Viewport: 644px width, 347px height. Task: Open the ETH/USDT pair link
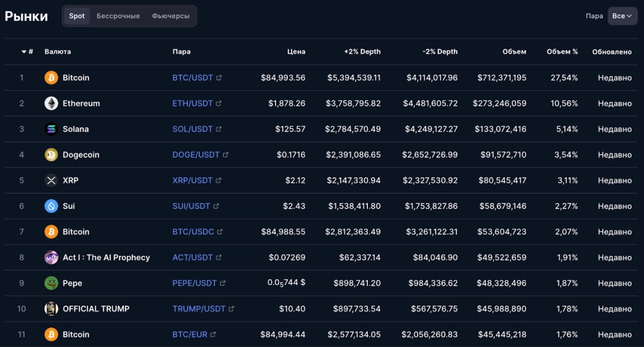coord(192,103)
